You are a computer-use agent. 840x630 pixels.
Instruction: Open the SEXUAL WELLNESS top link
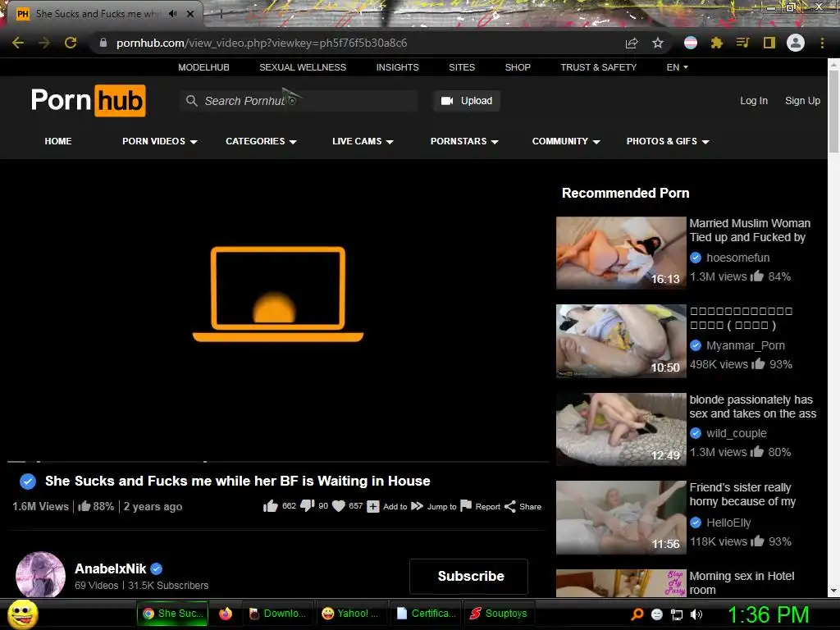pyautogui.click(x=303, y=67)
